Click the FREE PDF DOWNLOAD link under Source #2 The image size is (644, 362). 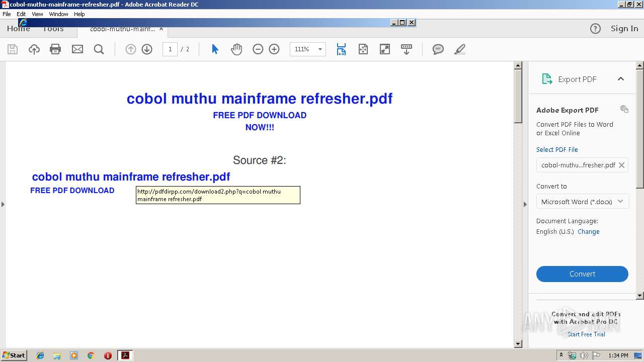click(72, 191)
